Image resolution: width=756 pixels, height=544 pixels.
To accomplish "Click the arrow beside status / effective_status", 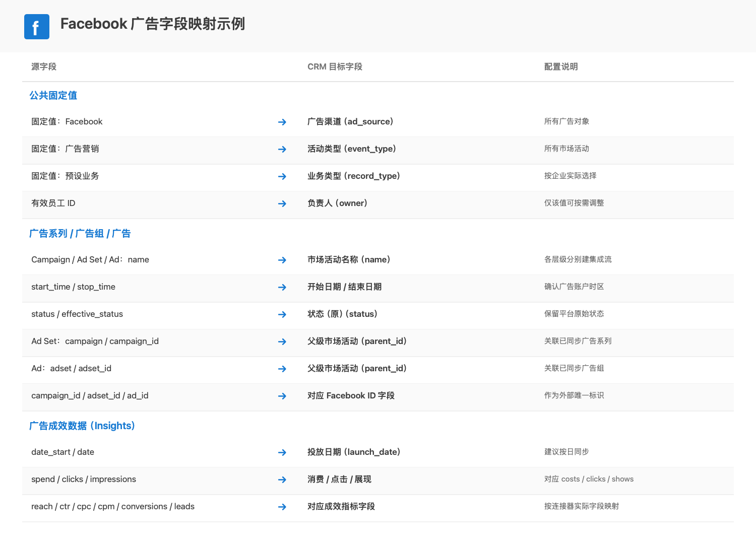I will tap(282, 314).
